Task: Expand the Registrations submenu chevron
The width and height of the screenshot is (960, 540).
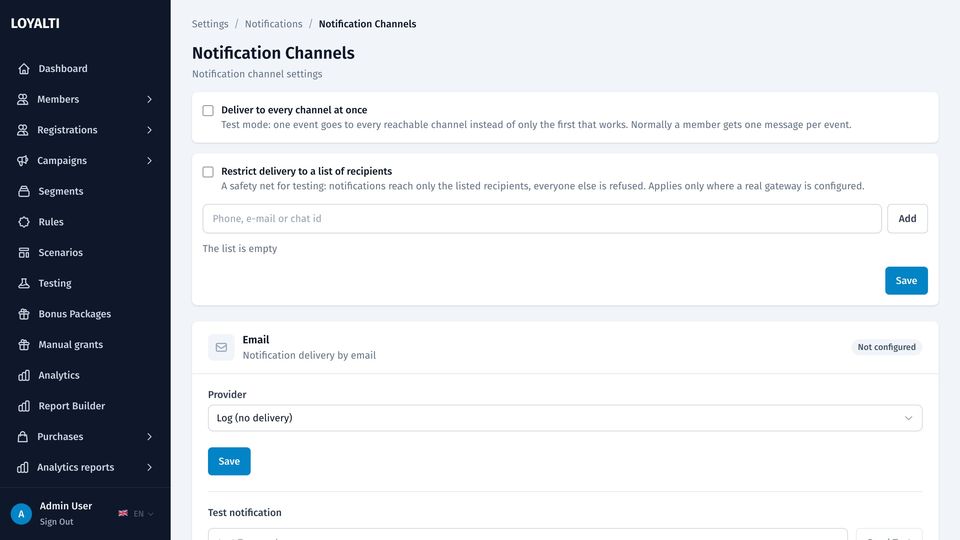Action: (x=149, y=130)
